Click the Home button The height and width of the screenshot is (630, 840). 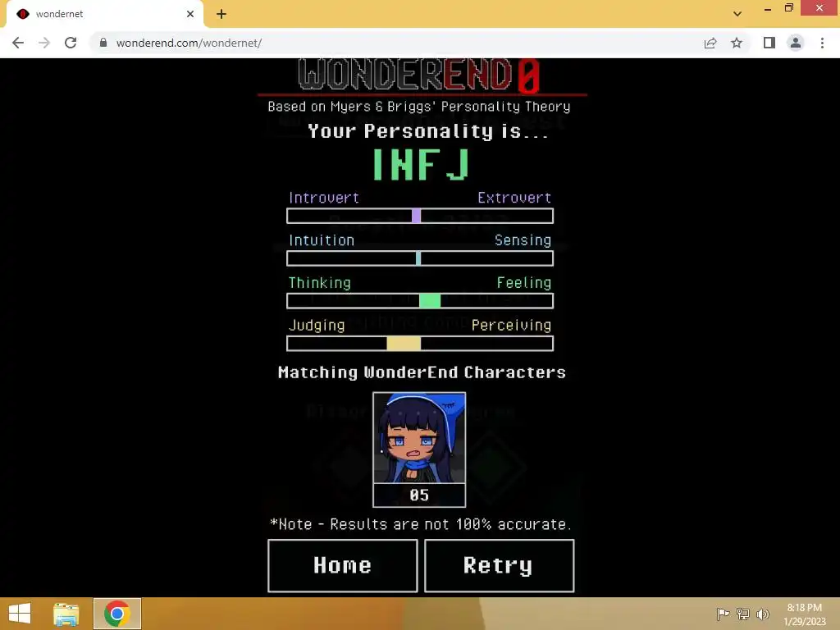[343, 566]
